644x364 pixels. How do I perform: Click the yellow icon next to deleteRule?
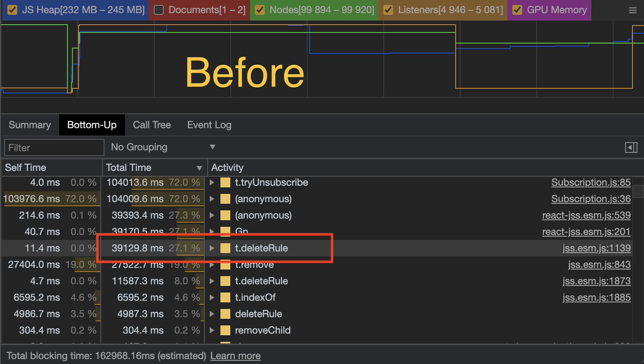pyautogui.click(x=225, y=313)
